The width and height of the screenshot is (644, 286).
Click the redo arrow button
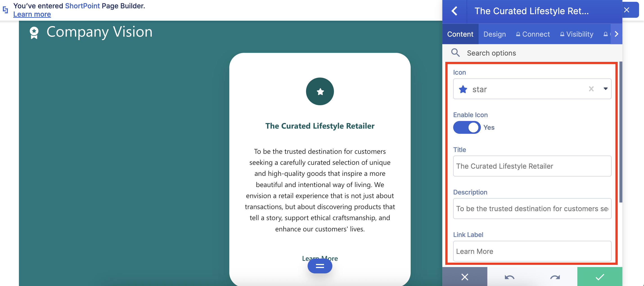pyautogui.click(x=554, y=277)
